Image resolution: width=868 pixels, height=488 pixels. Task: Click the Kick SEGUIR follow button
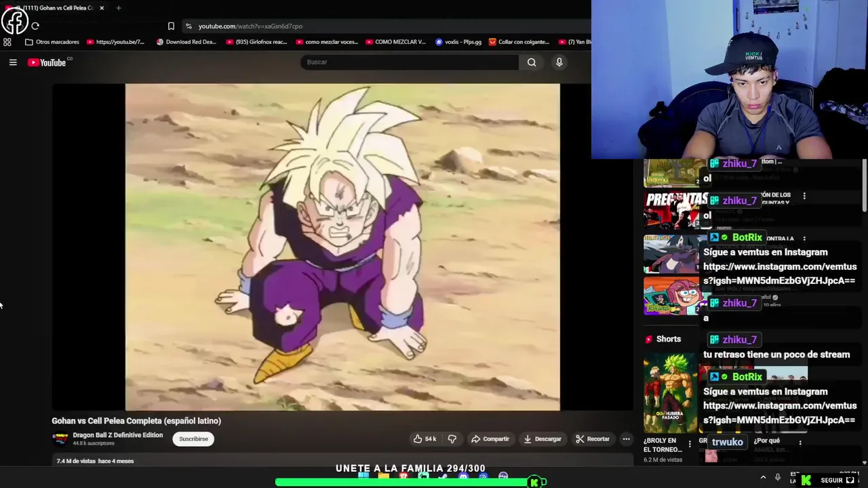[x=838, y=480]
